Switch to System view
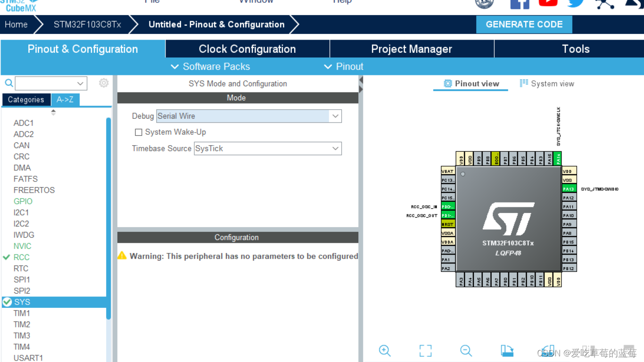This screenshot has width=644, height=362. (547, 83)
